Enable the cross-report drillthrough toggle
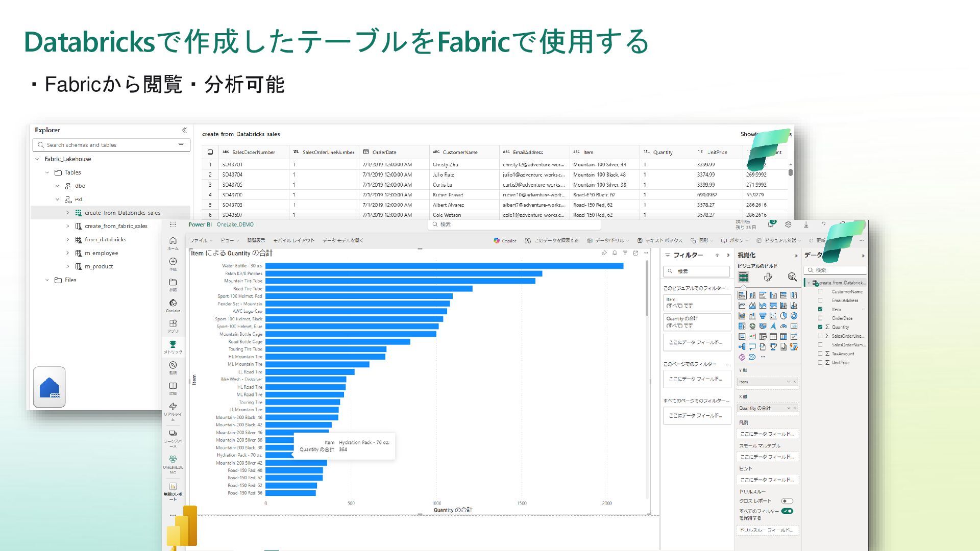 787,501
